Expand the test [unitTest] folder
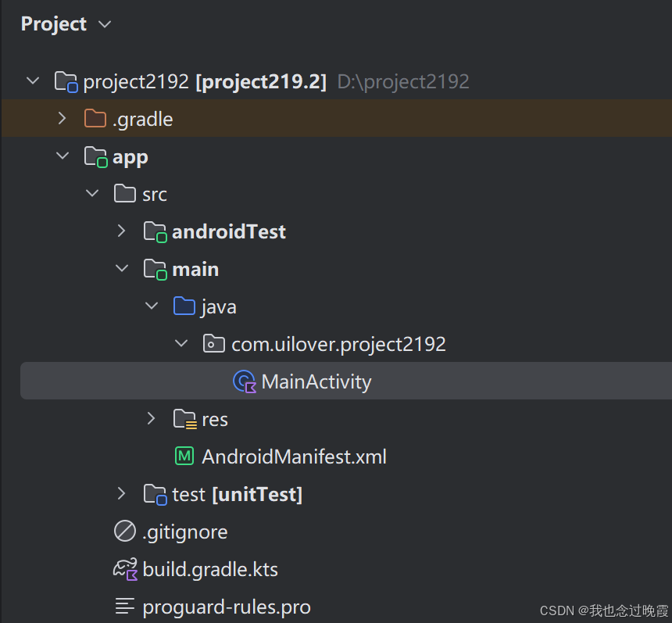 coord(121,493)
